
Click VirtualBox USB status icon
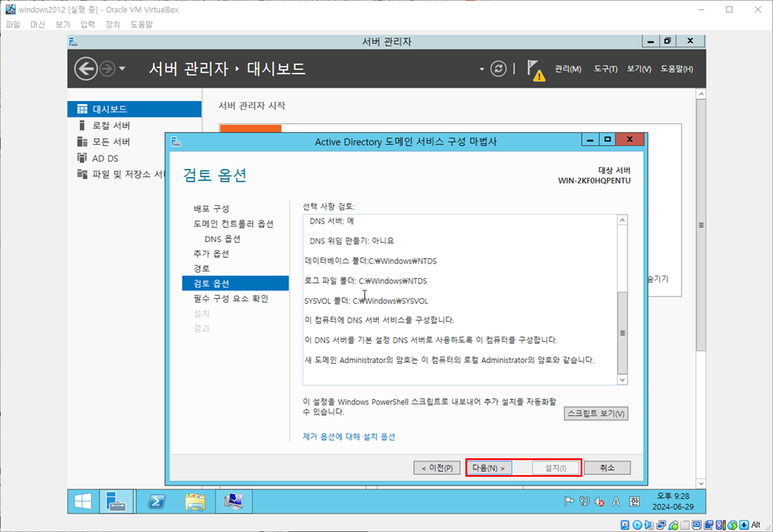click(x=674, y=525)
